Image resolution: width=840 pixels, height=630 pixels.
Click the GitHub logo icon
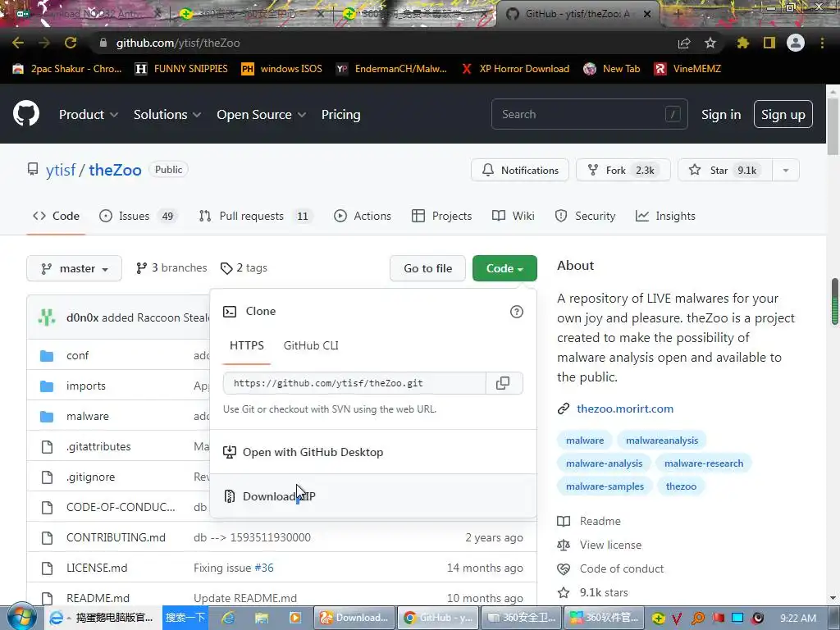[25, 113]
